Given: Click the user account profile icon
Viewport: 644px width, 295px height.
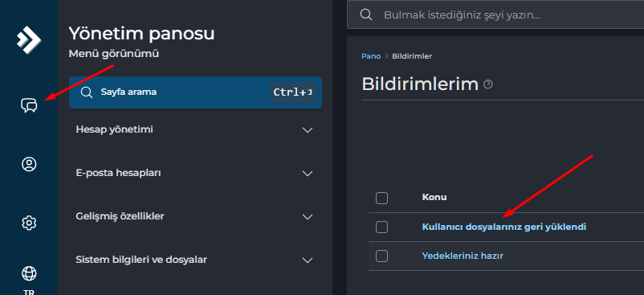Looking at the screenshot, I should [x=29, y=164].
